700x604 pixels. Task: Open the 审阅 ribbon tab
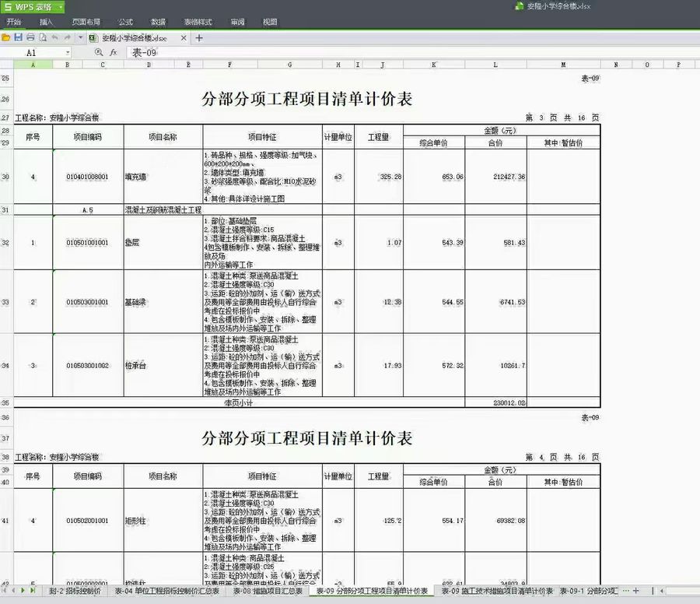click(x=237, y=22)
